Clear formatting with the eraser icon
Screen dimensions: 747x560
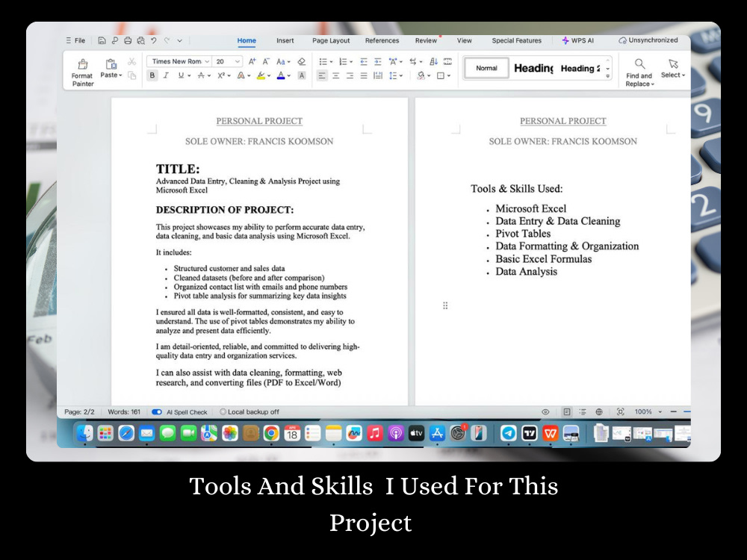pos(302,61)
